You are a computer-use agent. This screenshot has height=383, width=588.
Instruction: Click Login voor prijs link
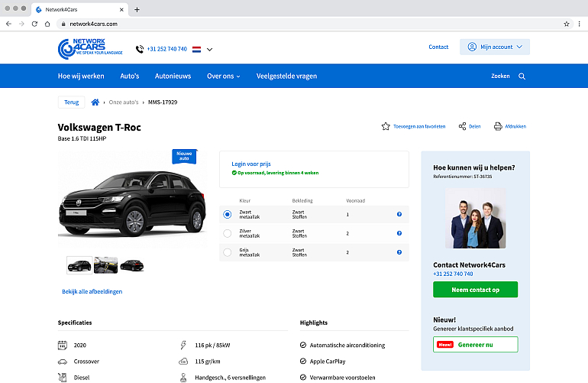pos(251,164)
